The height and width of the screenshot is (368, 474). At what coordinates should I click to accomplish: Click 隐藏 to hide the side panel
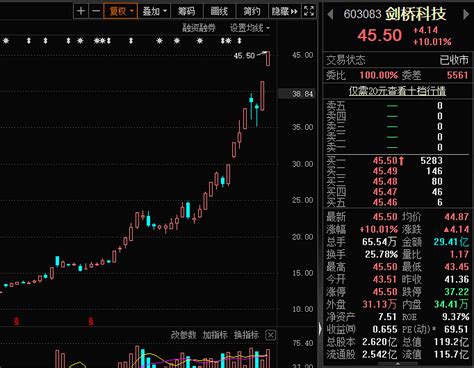[284, 11]
